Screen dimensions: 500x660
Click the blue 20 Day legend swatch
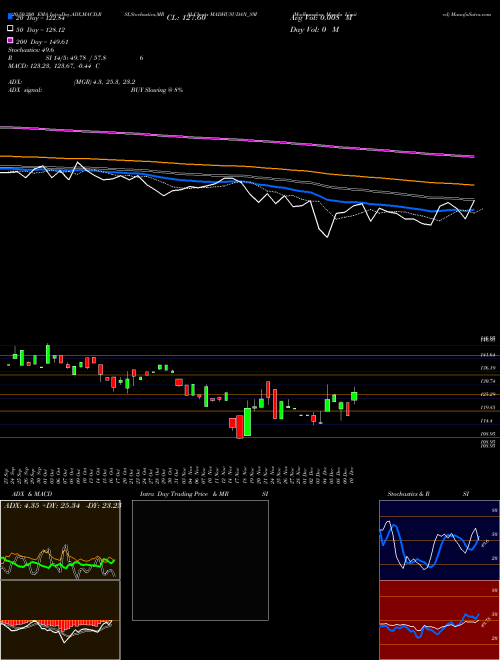tap(10, 16)
